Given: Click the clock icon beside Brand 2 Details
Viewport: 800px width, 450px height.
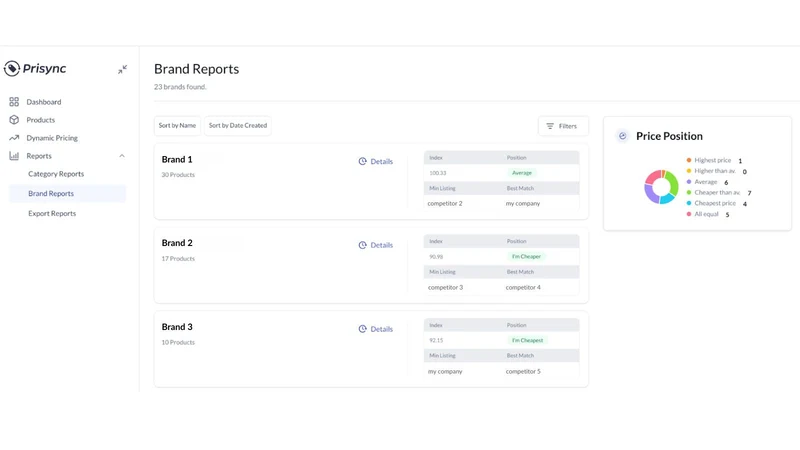Looking at the screenshot, I should tap(362, 245).
